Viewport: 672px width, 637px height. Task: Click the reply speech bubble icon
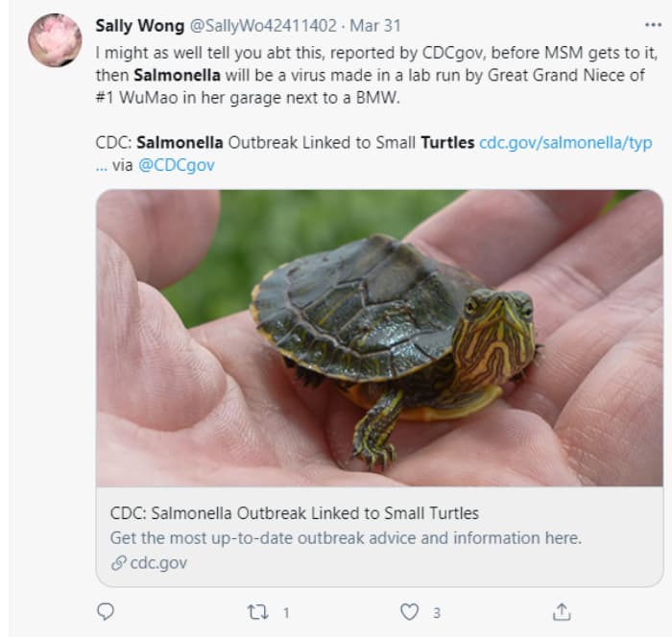click(x=107, y=611)
